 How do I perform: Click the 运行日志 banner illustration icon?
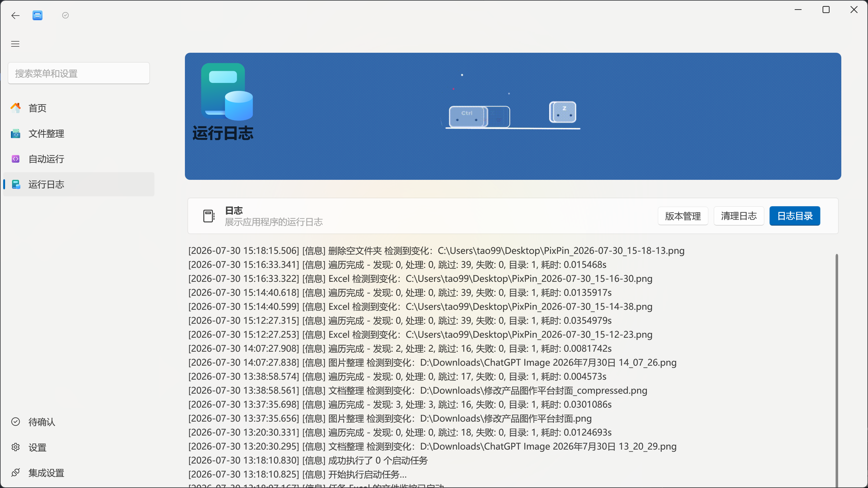click(227, 92)
